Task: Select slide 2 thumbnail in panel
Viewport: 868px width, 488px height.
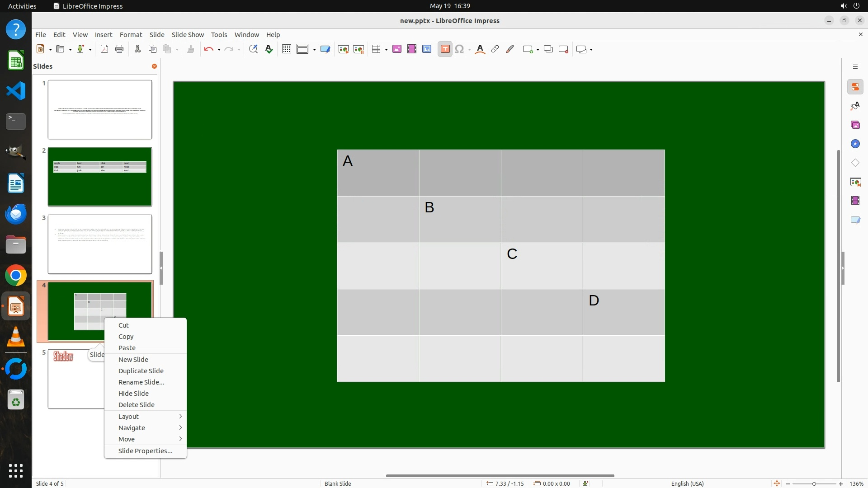Action: [100, 177]
